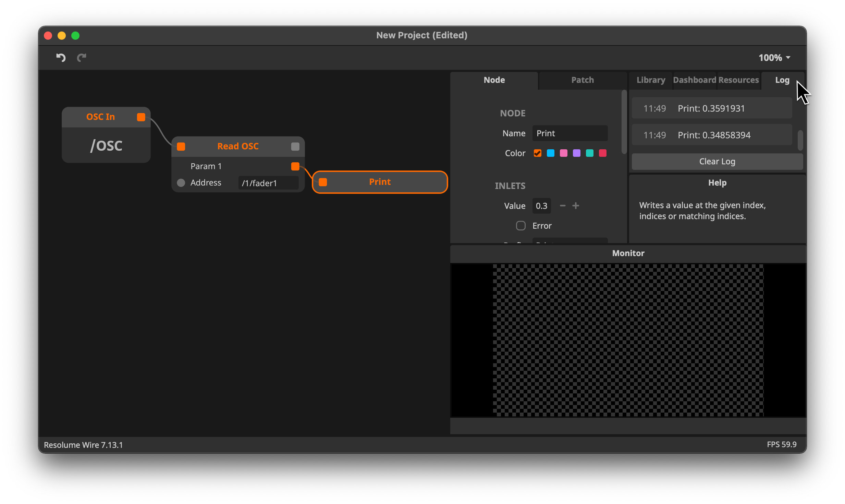
Task: Edit the Name field containing Print
Action: click(570, 133)
